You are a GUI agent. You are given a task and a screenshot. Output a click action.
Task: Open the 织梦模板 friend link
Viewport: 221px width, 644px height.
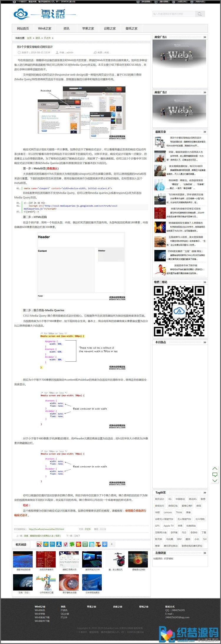(169, 558)
